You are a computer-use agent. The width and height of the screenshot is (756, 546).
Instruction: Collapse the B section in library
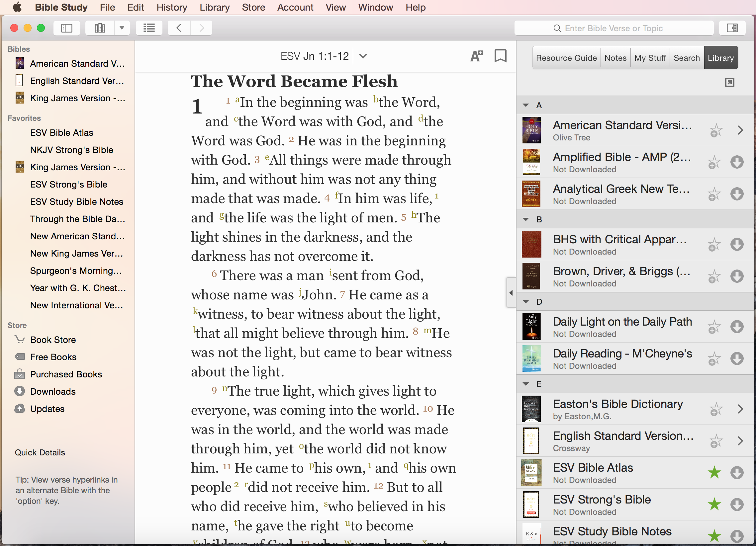point(526,219)
